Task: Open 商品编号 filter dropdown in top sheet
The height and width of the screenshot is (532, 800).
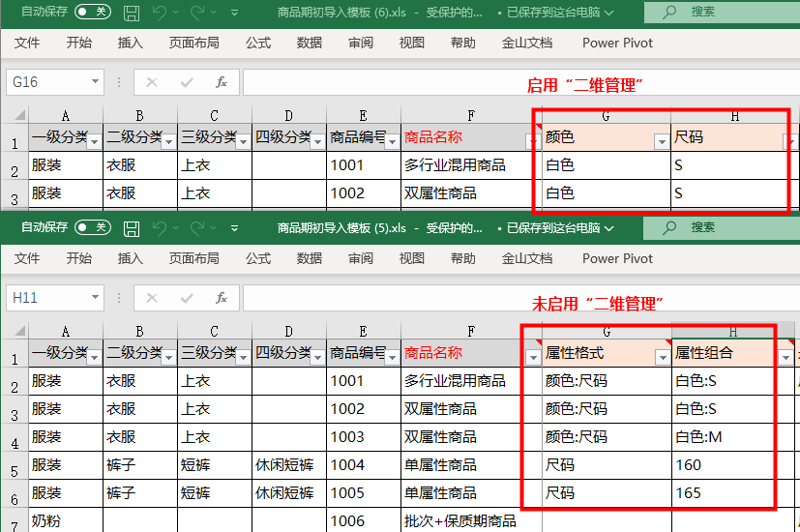Action: point(392,142)
